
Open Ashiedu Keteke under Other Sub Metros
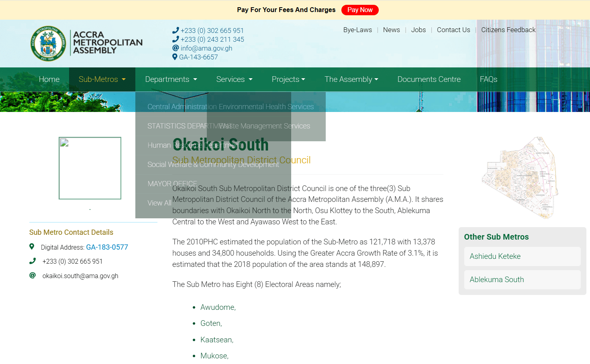tap(522, 256)
